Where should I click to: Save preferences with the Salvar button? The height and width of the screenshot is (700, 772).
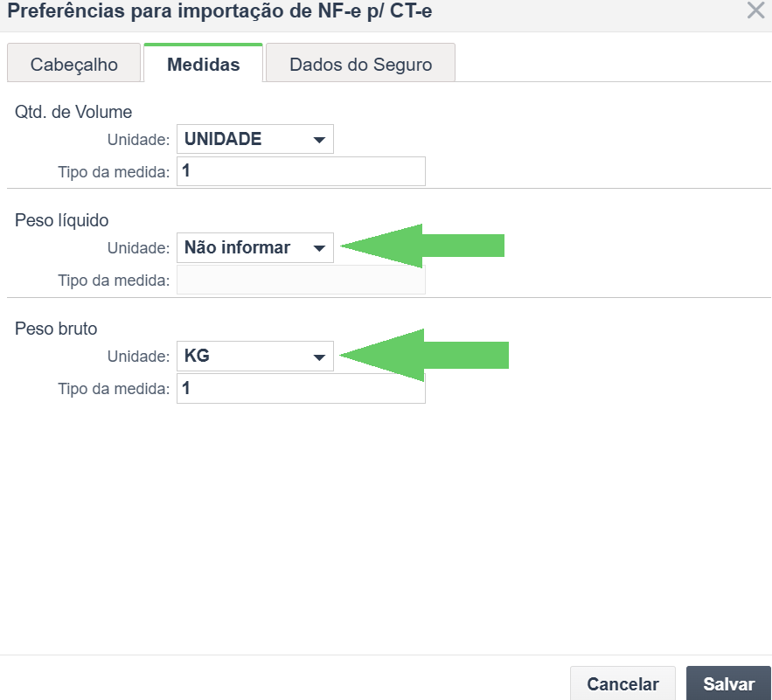pos(728,683)
